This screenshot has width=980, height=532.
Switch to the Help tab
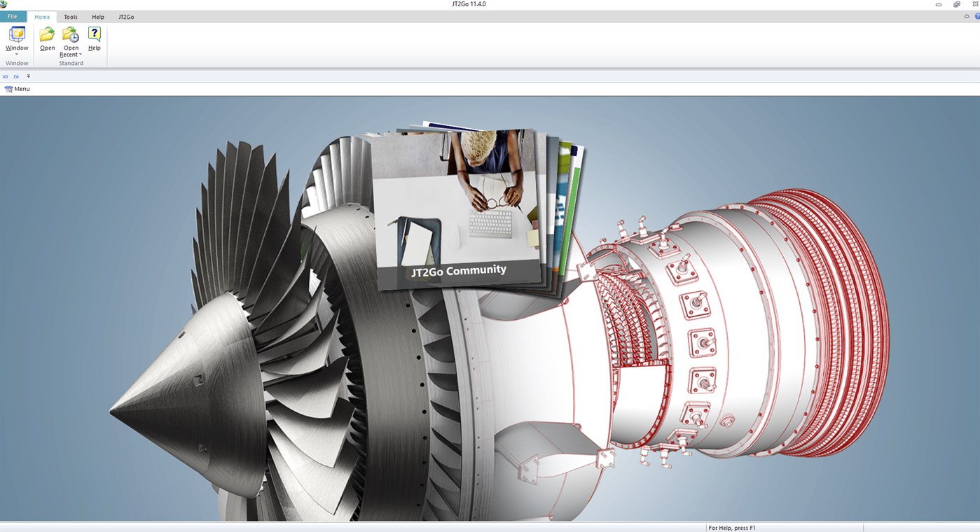[97, 17]
